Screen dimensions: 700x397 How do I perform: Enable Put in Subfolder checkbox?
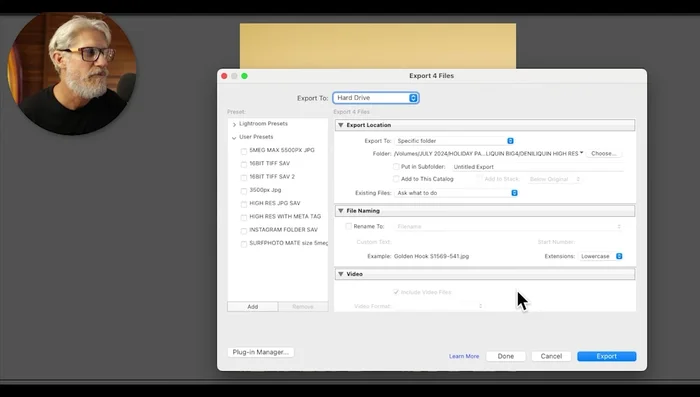pos(396,167)
